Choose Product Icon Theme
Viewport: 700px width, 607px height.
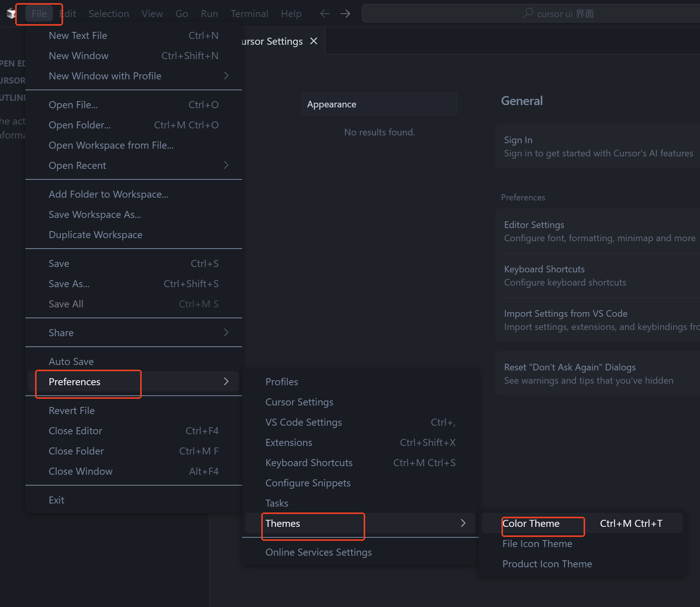582,564
